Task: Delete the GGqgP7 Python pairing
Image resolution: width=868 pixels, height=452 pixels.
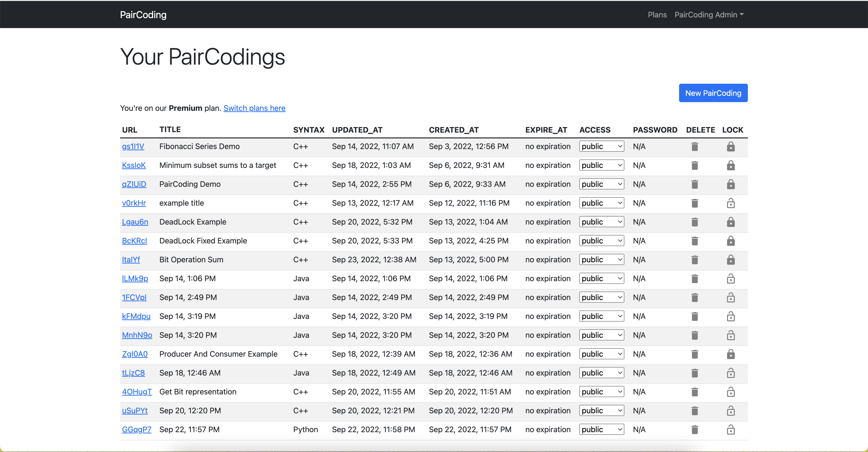Action: coord(694,429)
